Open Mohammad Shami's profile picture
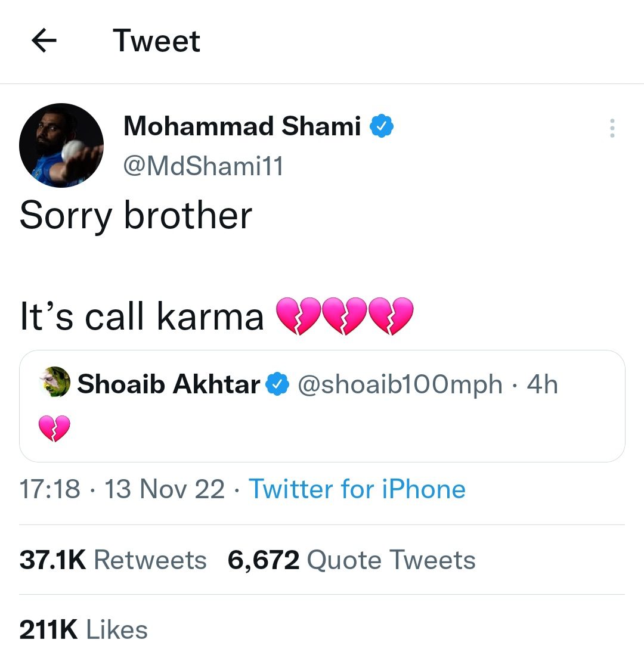 pos(61,145)
